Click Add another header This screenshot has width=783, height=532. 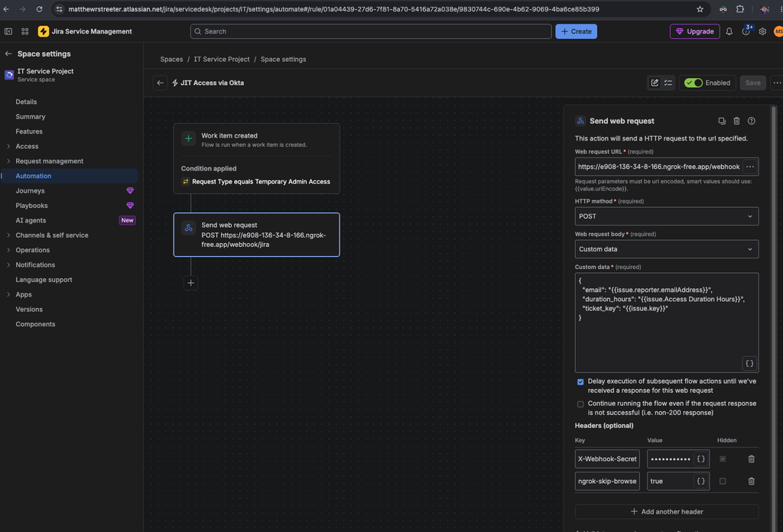tap(667, 511)
